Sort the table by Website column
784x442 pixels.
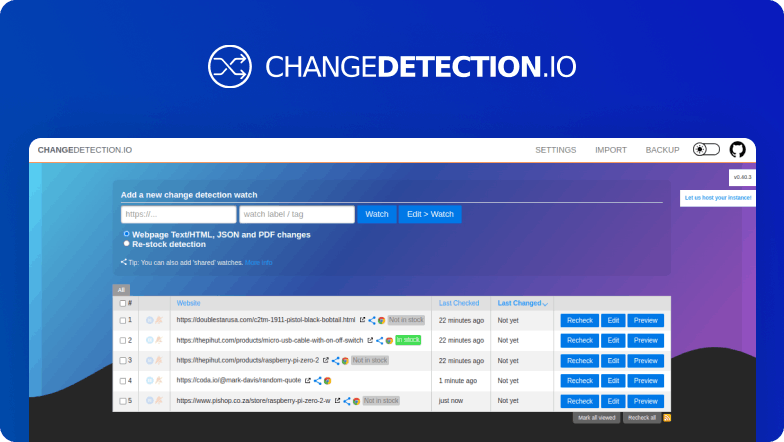[189, 303]
